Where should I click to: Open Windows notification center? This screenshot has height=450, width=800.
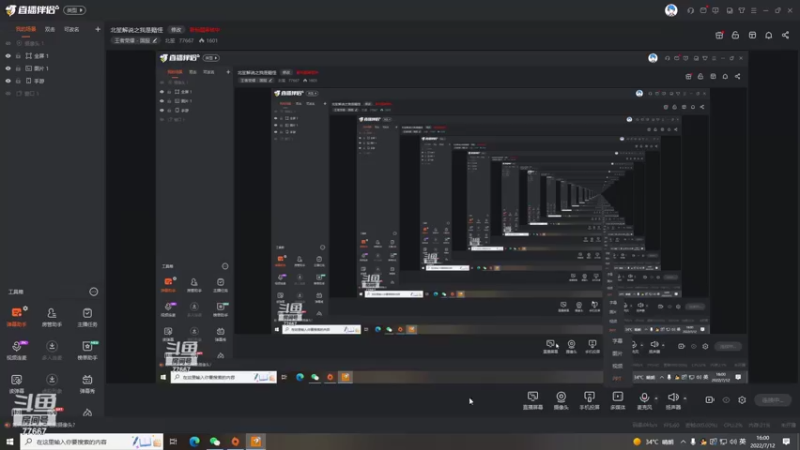point(786,441)
